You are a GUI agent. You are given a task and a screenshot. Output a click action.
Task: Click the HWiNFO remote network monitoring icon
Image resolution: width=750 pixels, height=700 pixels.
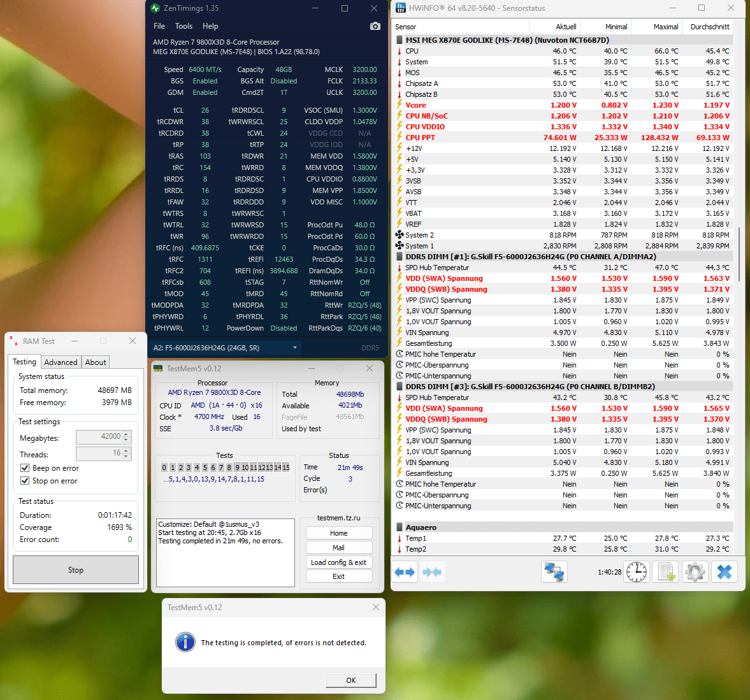(554, 572)
